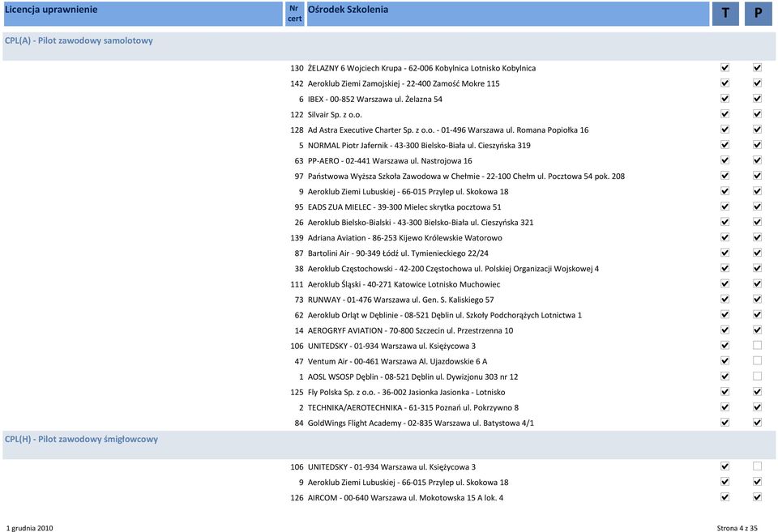Select Ventum Air Al. Ujazdowskie 6 A

(x=397, y=361)
